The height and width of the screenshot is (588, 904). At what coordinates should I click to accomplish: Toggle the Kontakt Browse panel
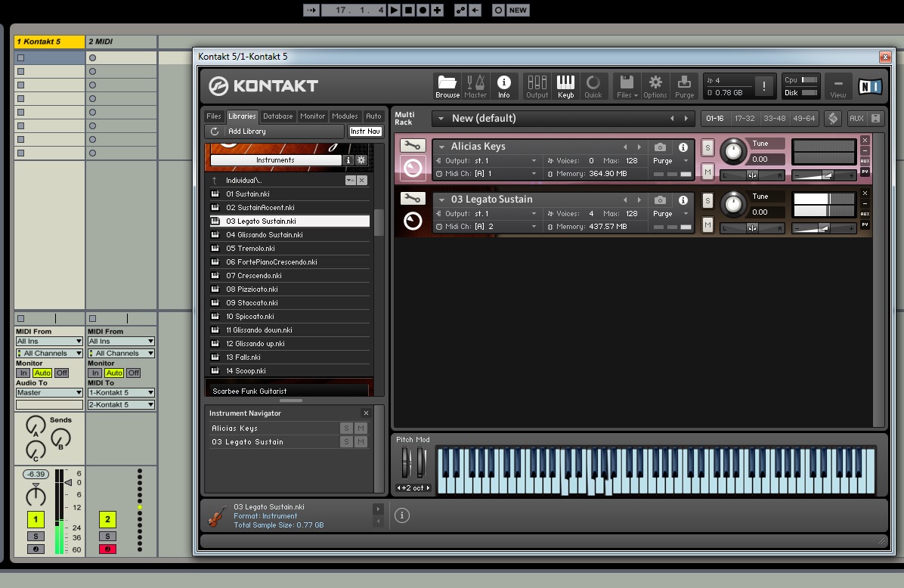pos(447,86)
